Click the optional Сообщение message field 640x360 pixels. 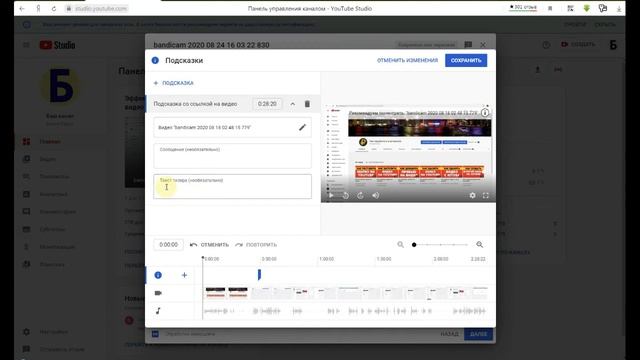[x=232, y=156]
